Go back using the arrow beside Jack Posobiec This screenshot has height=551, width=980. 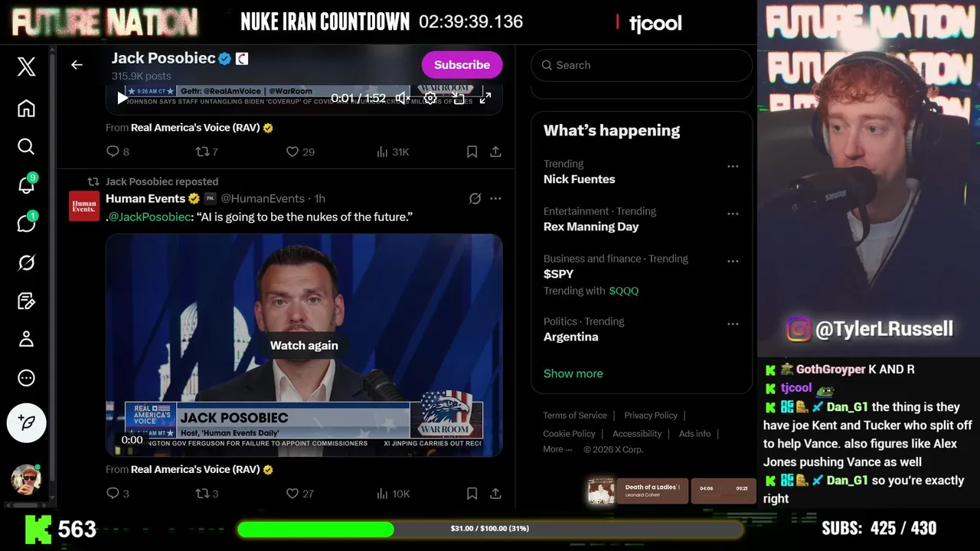click(77, 65)
